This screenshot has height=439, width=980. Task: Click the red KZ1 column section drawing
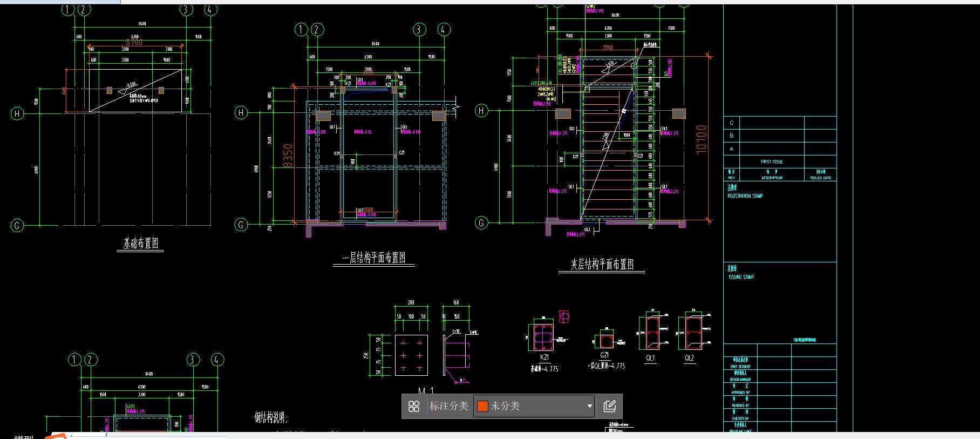coord(543,336)
